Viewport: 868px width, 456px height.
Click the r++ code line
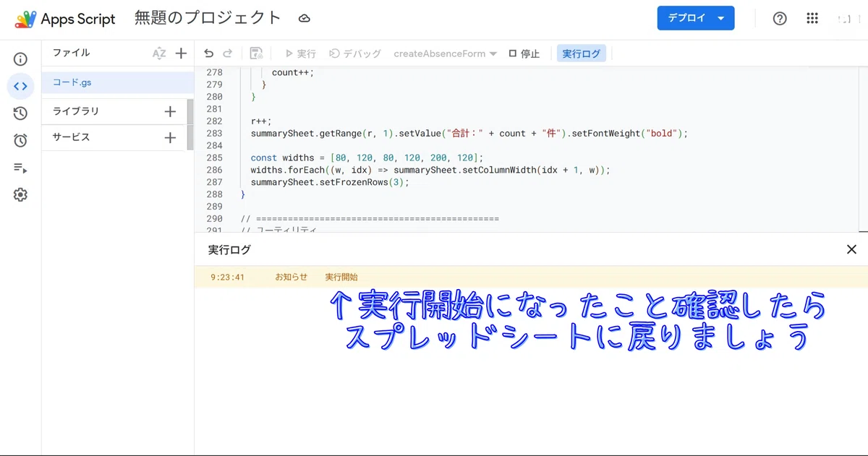pos(261,121)
